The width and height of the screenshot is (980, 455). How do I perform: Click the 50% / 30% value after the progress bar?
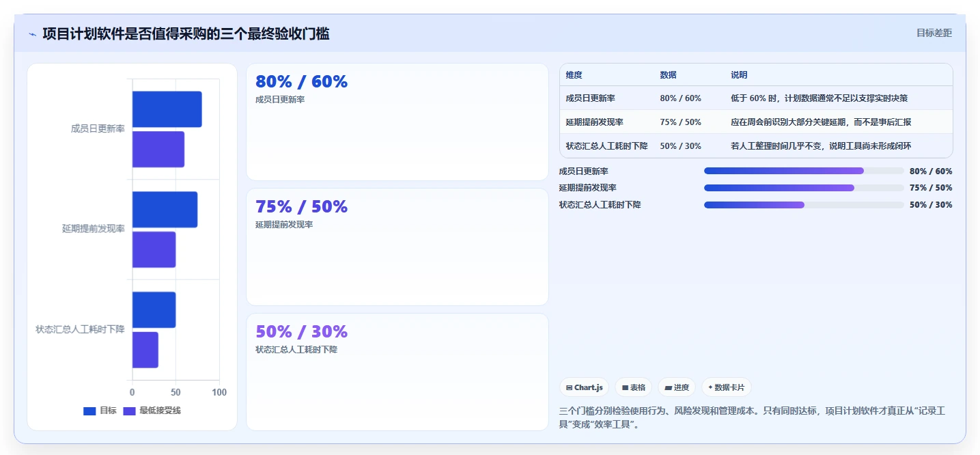[x=931, y=205]
